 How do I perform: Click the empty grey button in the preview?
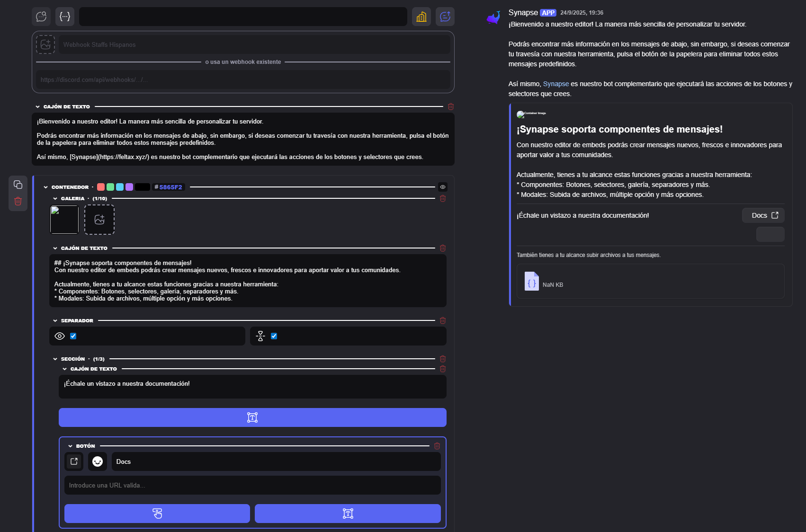pos(770,234)
